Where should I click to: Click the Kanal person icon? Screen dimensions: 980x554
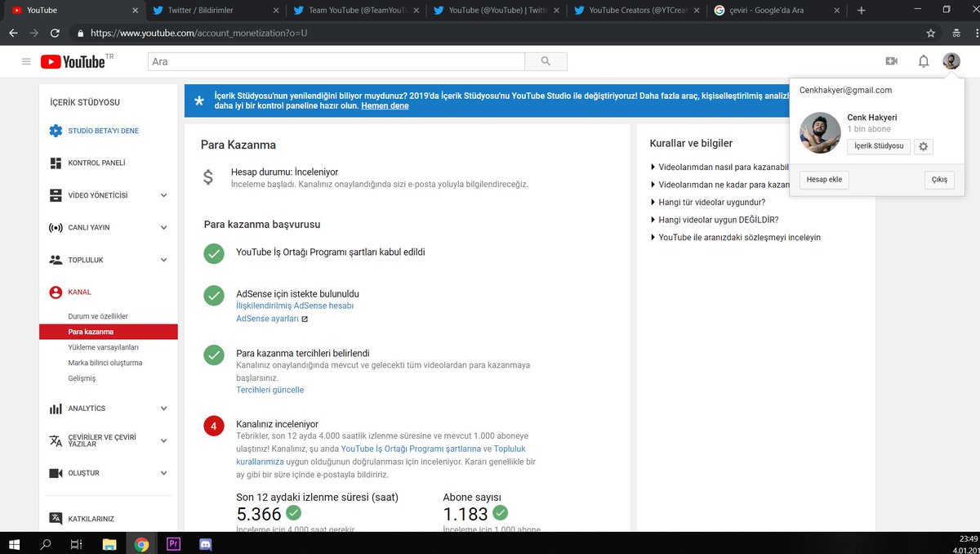(x=56, y=292)
